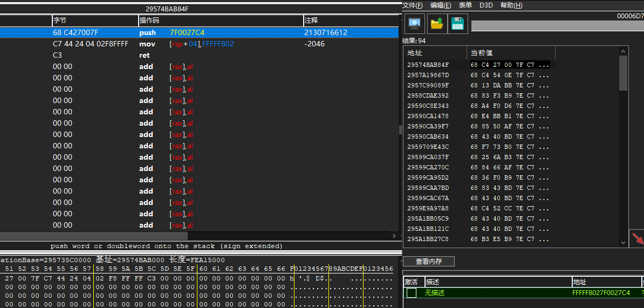644x308 pixels.
Task: Open the D3D menu
Action: [x=486, y=5]
